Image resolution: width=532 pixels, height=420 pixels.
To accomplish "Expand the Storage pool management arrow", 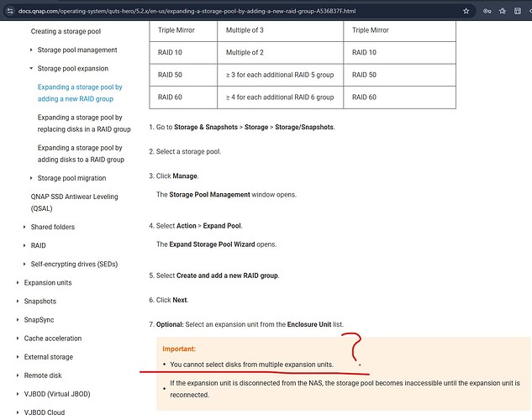I will pyautogui.click(x=31, y=50).
